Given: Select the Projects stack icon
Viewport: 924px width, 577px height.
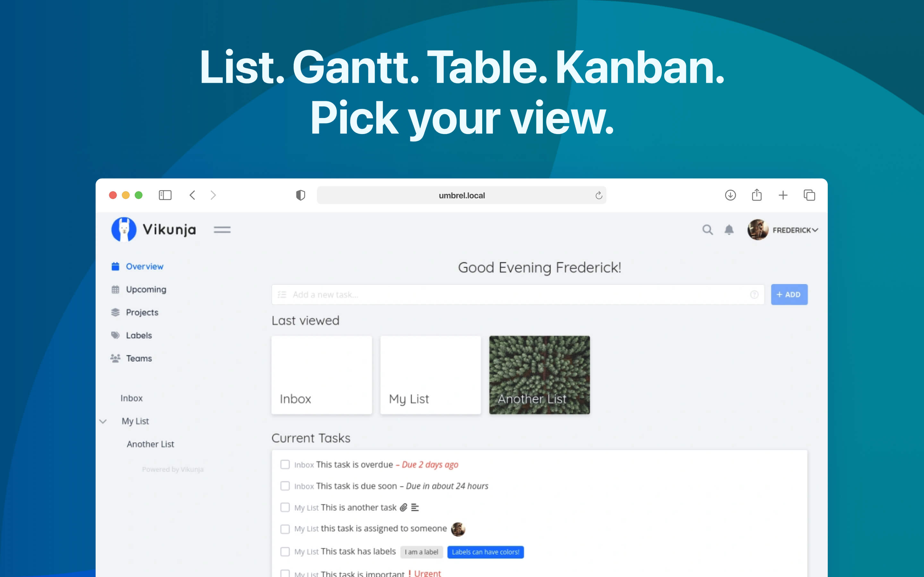Looking at the screenshot, I should (115, 312).
